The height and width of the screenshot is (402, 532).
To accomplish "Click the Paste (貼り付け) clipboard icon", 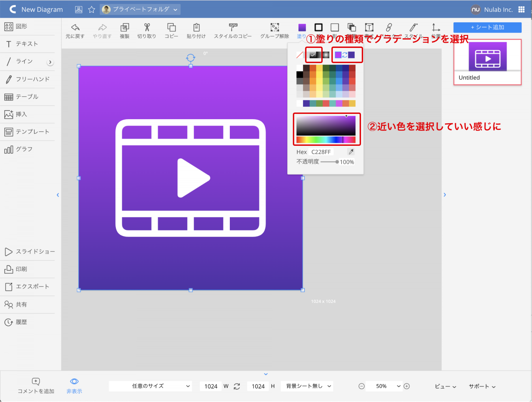I will click(x=196, y=28).
